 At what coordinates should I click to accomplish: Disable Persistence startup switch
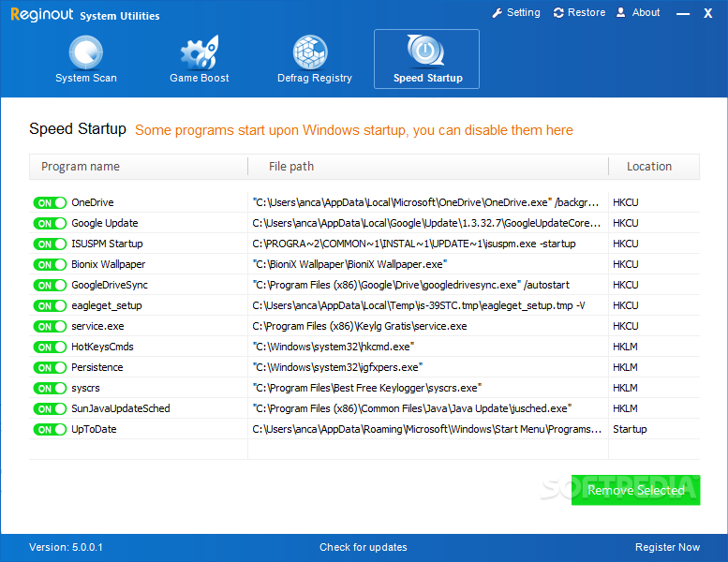(x=50, y=368)
